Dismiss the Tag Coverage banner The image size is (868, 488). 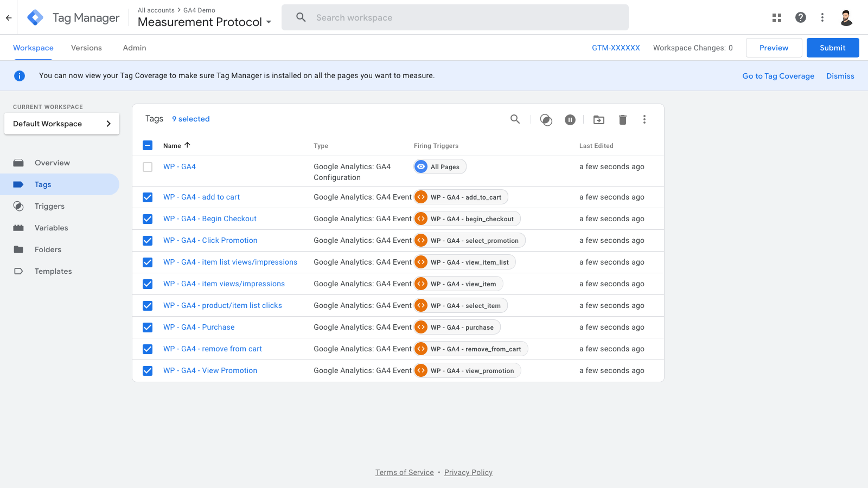[840, 76]
